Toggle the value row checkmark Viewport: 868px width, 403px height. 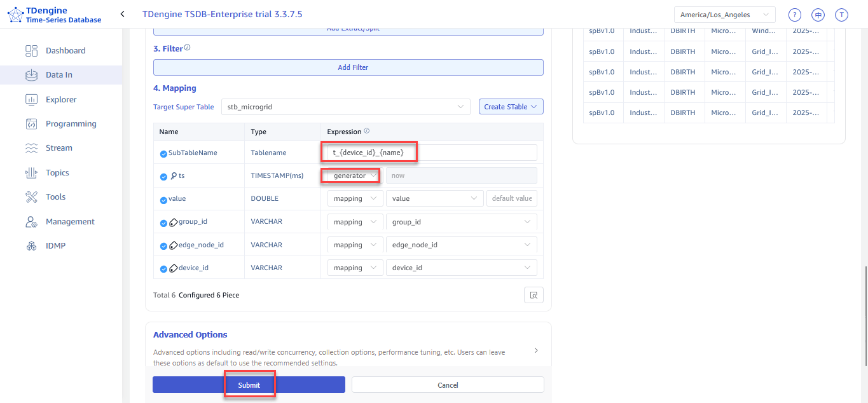(x=163, y=199)
